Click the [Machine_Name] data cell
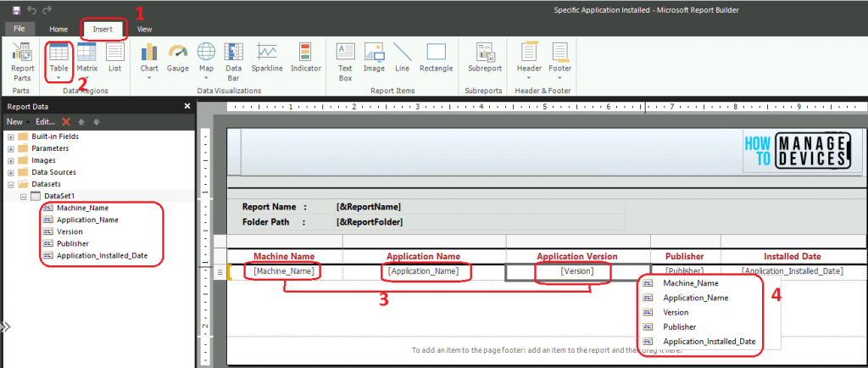Image resolution: width=868 pixels, height=368 pixels. (x=285, y=271)
